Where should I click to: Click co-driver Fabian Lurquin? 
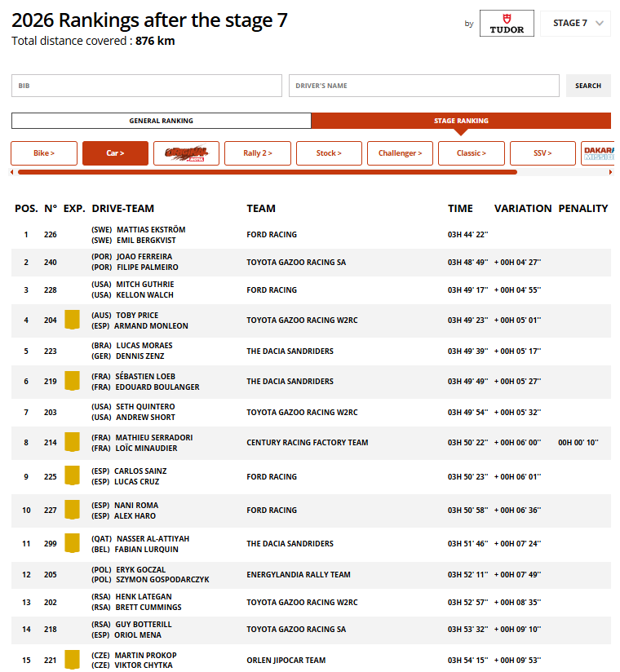pos(146,550)
